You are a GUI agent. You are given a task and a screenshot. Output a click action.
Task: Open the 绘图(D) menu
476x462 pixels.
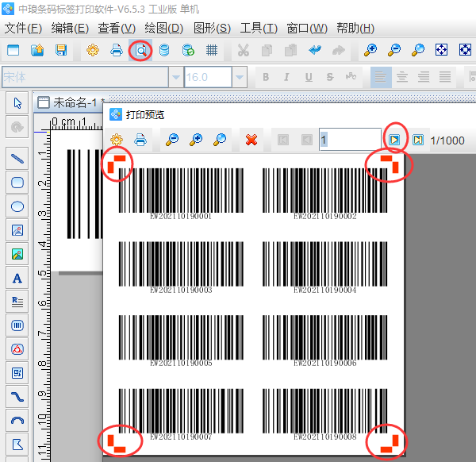coord(164,29)
